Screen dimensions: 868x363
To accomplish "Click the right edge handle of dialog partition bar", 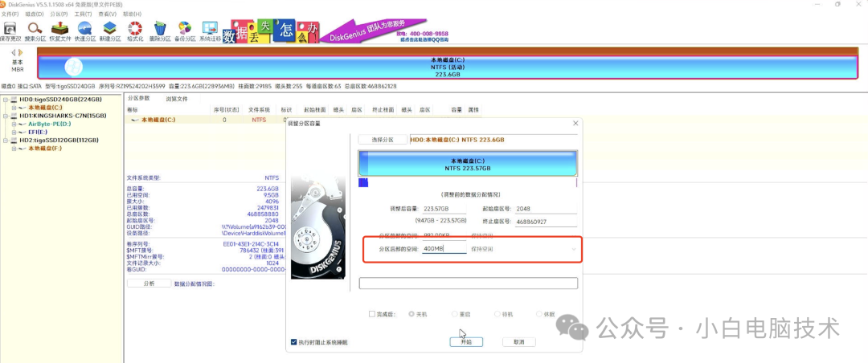I will click(577, 165).
